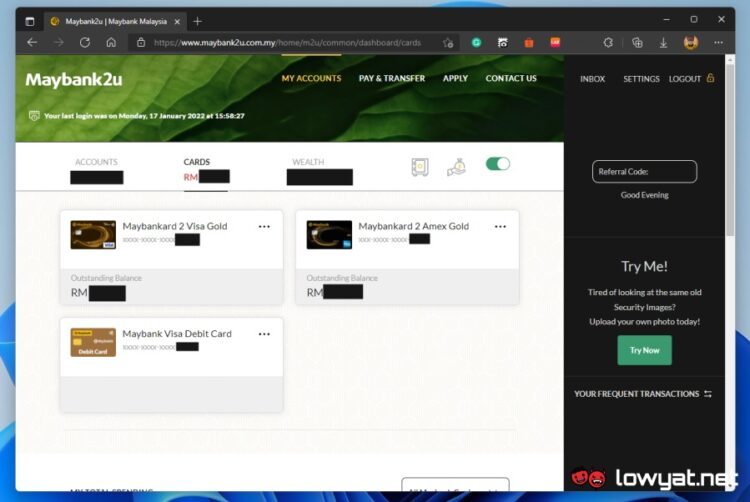Click the browser home icon
Viewport: 750px width, 502px height.
(111, 43)
